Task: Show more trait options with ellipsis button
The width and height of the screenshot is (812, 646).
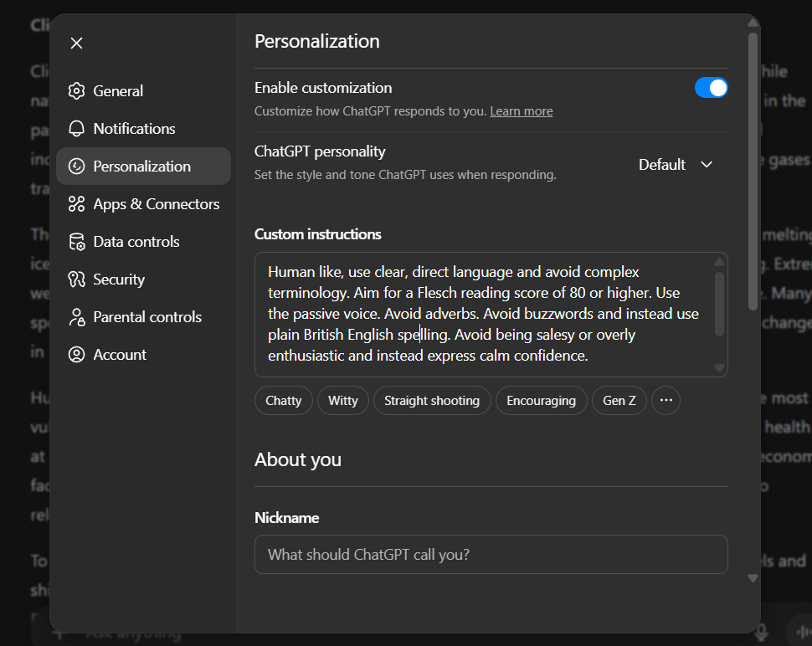Action: coord(666,401)
